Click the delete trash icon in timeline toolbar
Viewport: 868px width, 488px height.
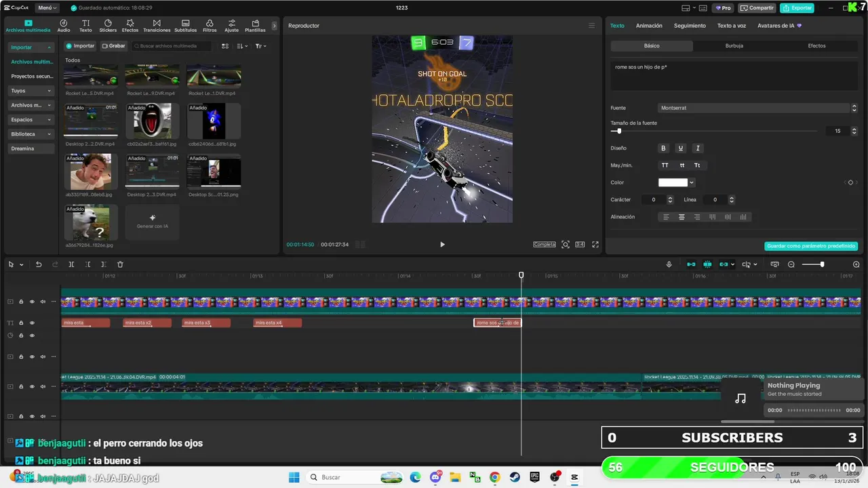[120, 264]
